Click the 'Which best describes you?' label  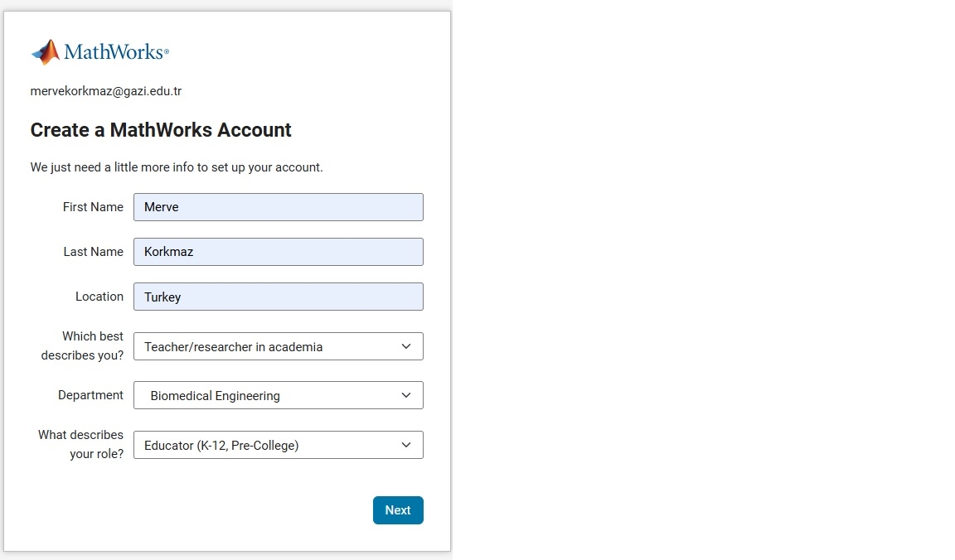pyautogui.click(x=82, y=345)
